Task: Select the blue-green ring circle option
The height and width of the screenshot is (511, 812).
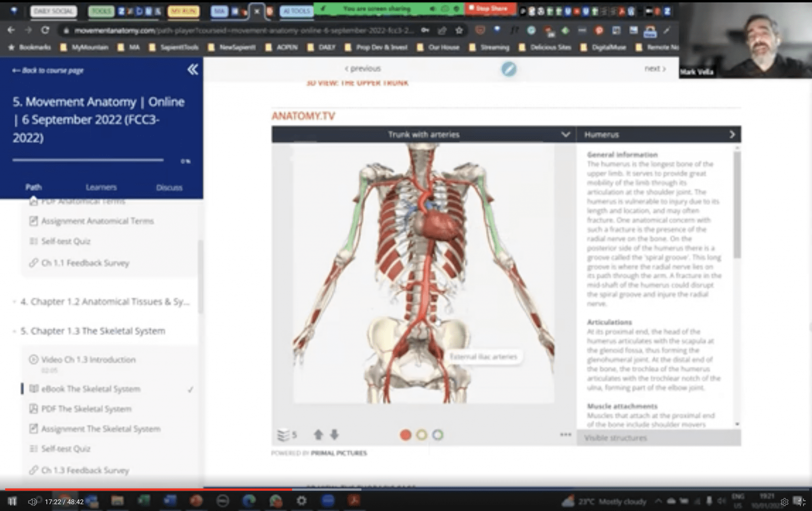Action: pos(438,435)
